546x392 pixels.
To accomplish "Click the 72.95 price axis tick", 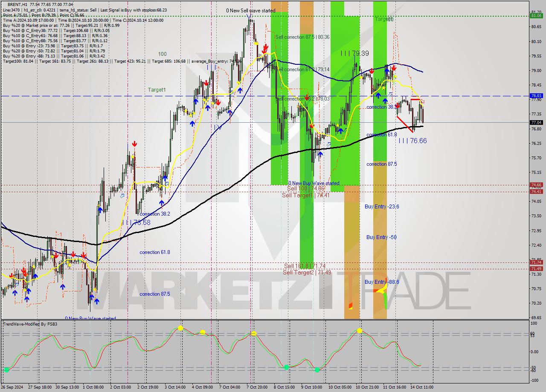I will pyautogui.click(x=536, y=231).
